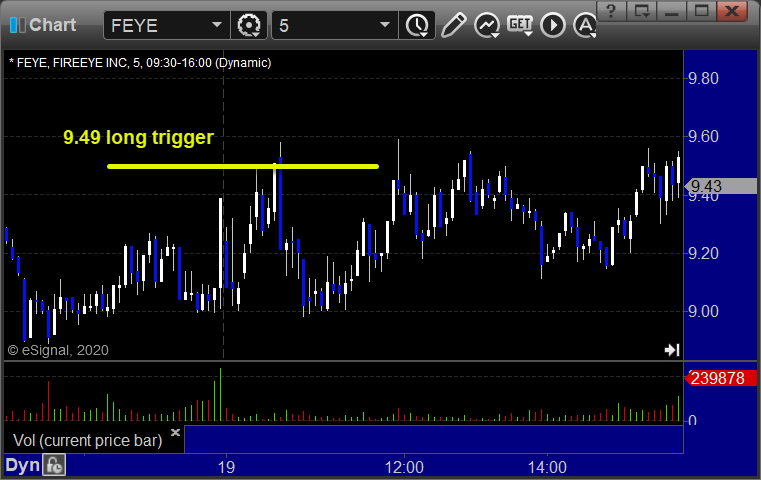Maximize the chart window
This screenshot has height=480, width=761.
702,11
